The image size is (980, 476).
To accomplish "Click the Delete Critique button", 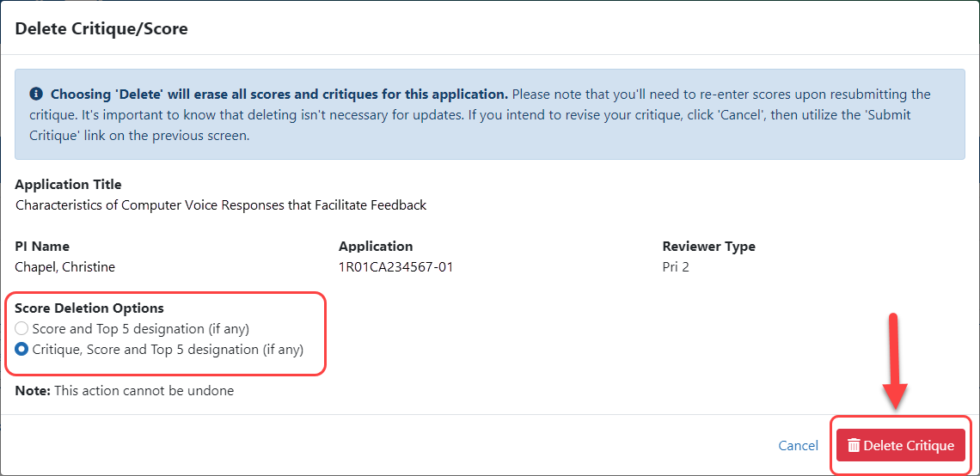I will pyautogui.click(x=901, y=445).
